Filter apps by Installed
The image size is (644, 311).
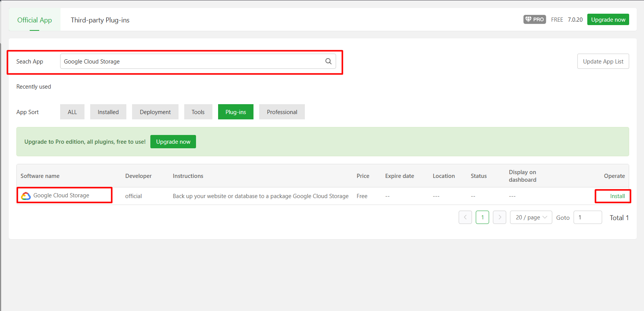[108, 112]
